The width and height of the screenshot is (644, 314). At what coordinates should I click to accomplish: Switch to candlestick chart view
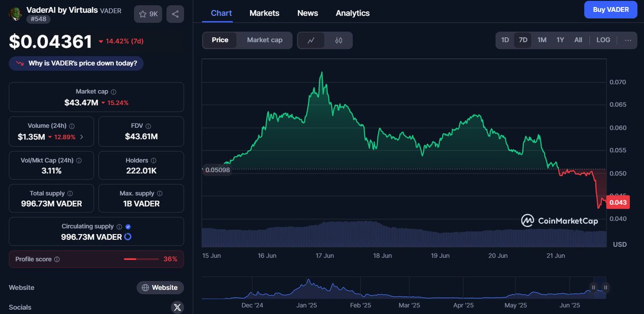coord(338,40)
